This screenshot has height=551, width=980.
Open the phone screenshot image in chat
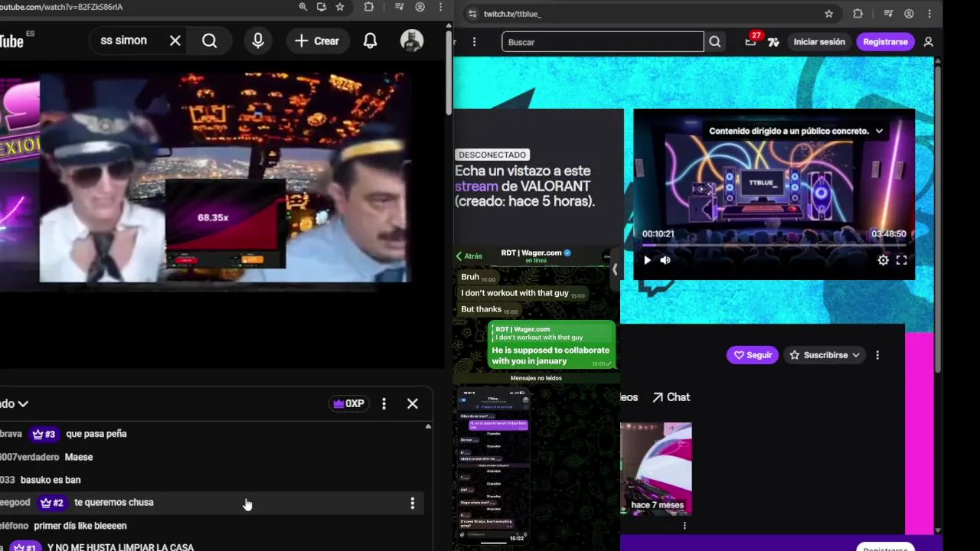(x=494, y=466)
